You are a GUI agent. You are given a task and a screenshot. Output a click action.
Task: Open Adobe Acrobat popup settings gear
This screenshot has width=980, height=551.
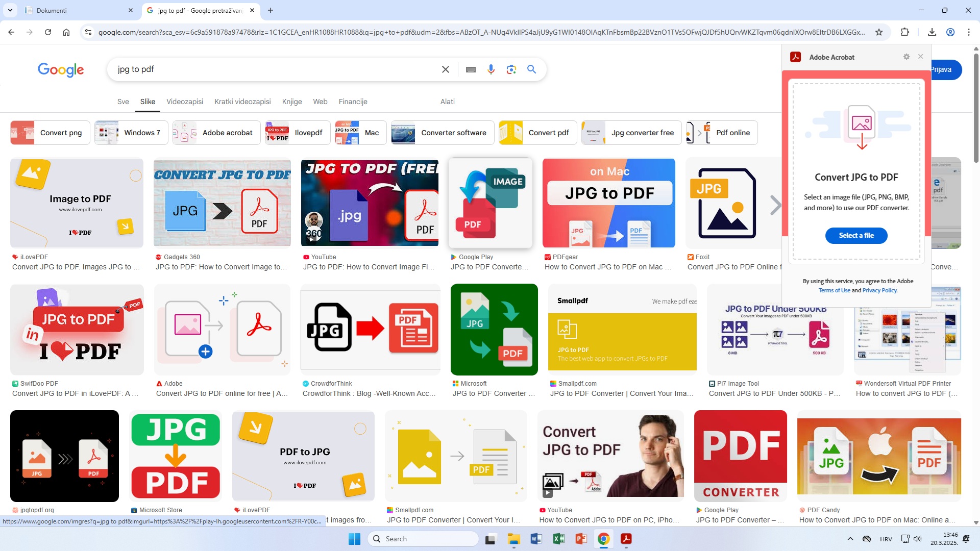coord(906,57)
